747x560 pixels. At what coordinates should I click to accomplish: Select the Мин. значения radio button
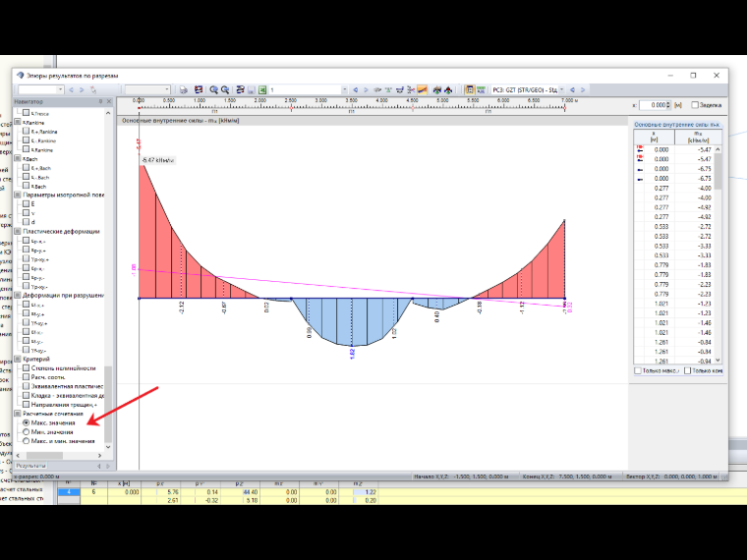point(27,432)
